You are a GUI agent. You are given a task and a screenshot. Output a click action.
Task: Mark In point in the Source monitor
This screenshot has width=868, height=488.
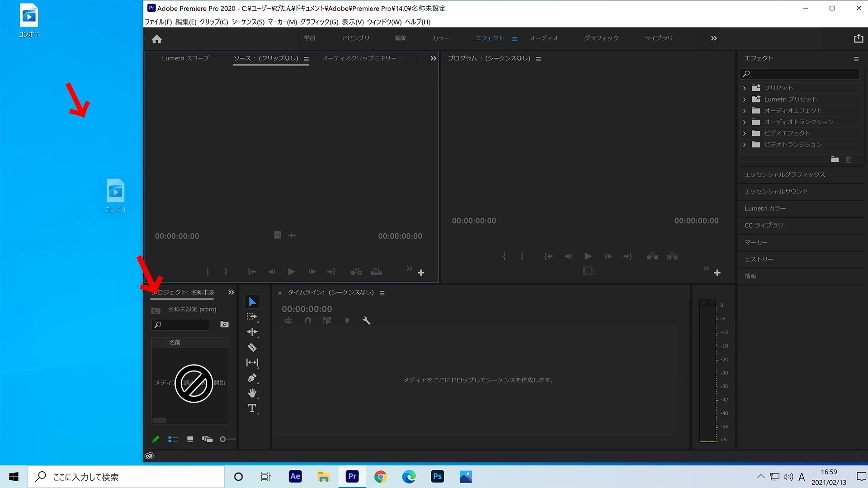tap(208, 272)
